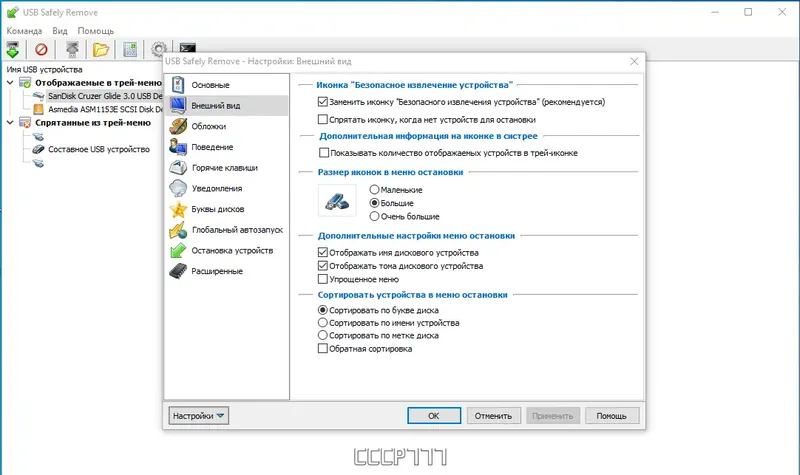
Task: Collapse the Отображаемые в трей-меню tree node
Action: pos(10,82)
